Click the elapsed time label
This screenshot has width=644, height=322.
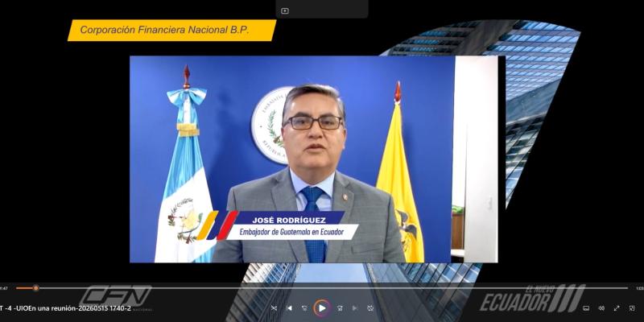coord(4,288)
